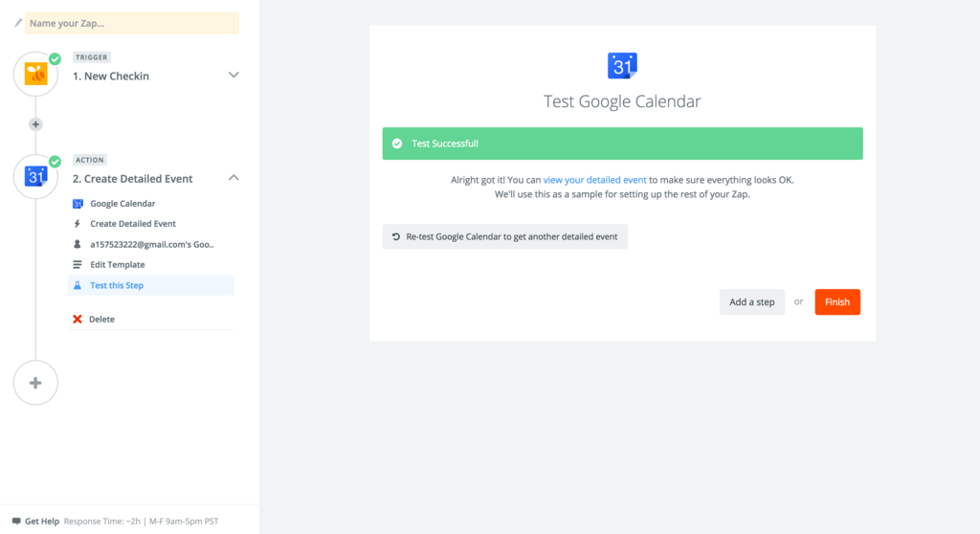Open the view your detailed event link
This screenshot has height=534, width=980.
(x=594, y=180)
